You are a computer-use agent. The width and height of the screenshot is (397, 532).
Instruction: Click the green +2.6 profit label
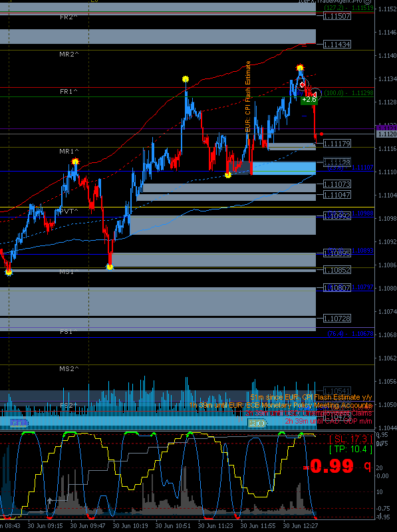pos(309,100)
